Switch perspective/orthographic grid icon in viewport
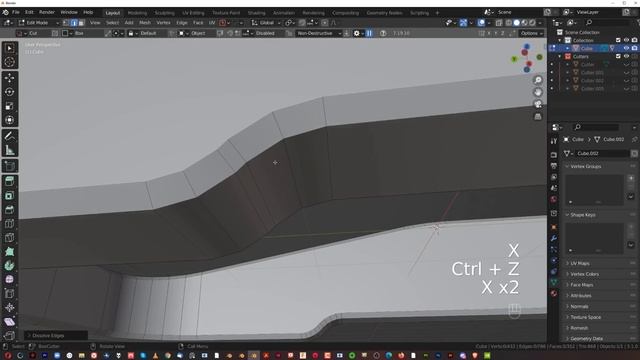 (x=538, y=117)
